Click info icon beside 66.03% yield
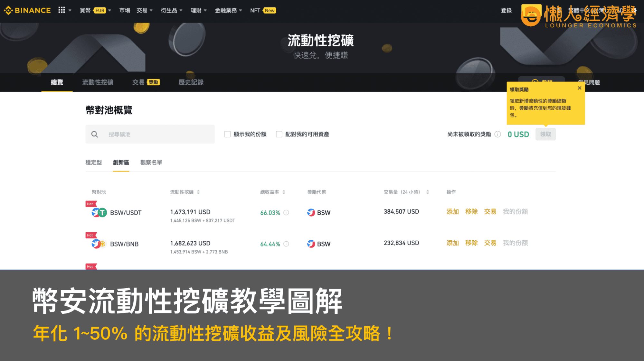Viewport: 644px width, 361px height. 286,213
